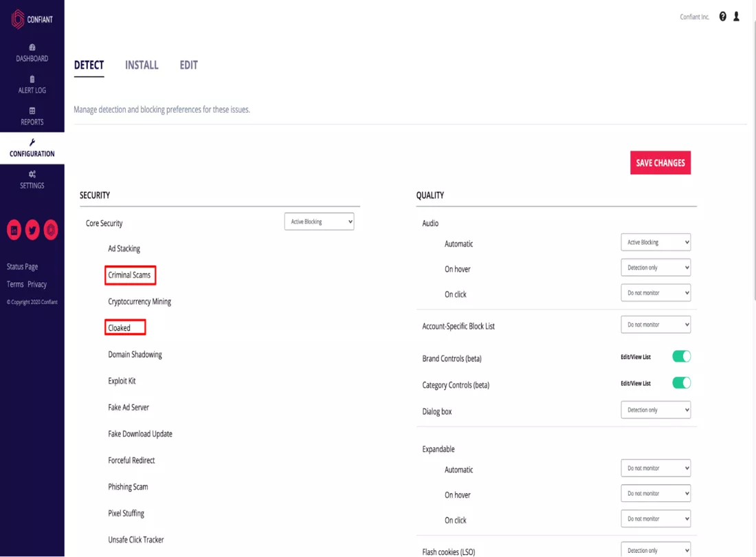Image resolution: width=756 pixels, height=557 pixels.
Task: Open the Alert Log page
Action: coord(32,85)
